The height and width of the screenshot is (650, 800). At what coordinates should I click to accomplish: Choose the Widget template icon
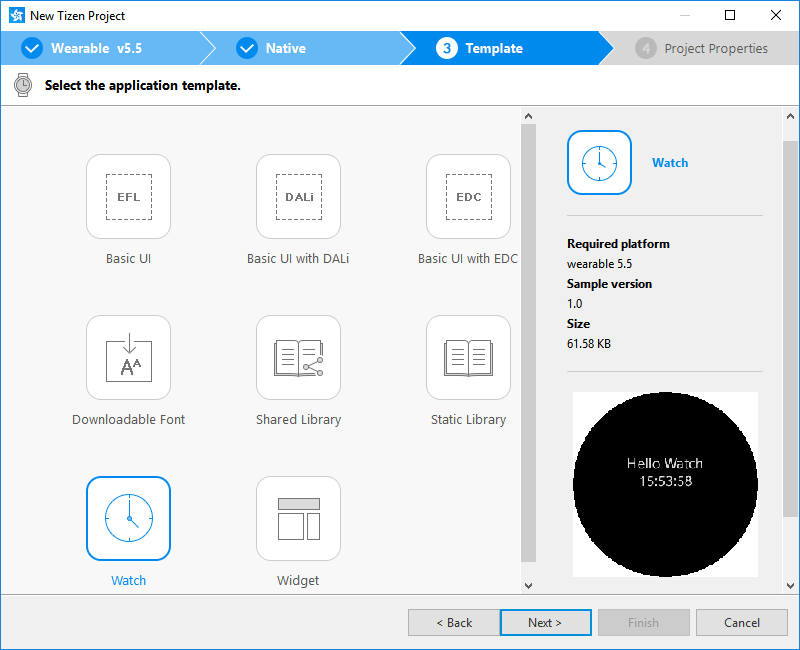pos(298,518)
